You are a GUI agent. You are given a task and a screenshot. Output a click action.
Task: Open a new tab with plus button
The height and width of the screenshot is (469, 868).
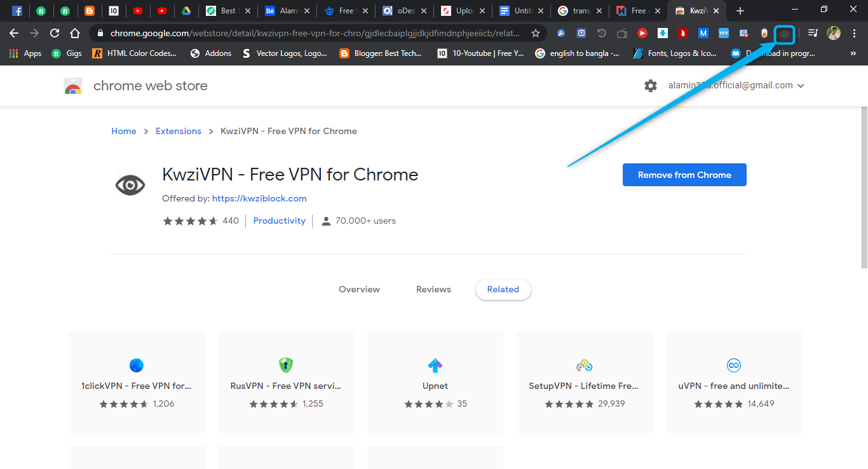pyautogui.click(x=740, y=11)
